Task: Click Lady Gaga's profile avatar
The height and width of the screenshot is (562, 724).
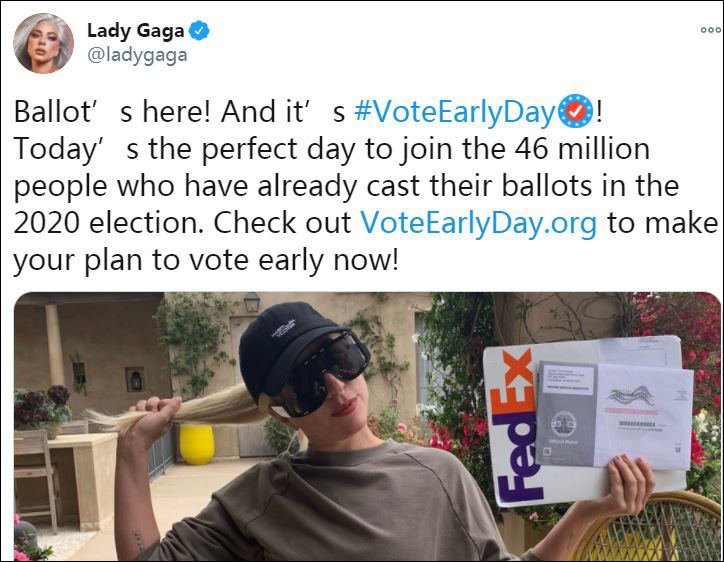Action: [43, 43]
